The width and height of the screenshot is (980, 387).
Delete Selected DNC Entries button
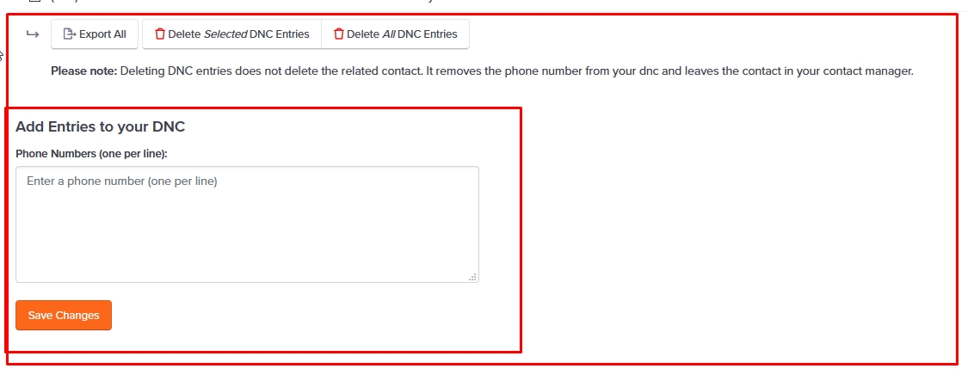231,34
